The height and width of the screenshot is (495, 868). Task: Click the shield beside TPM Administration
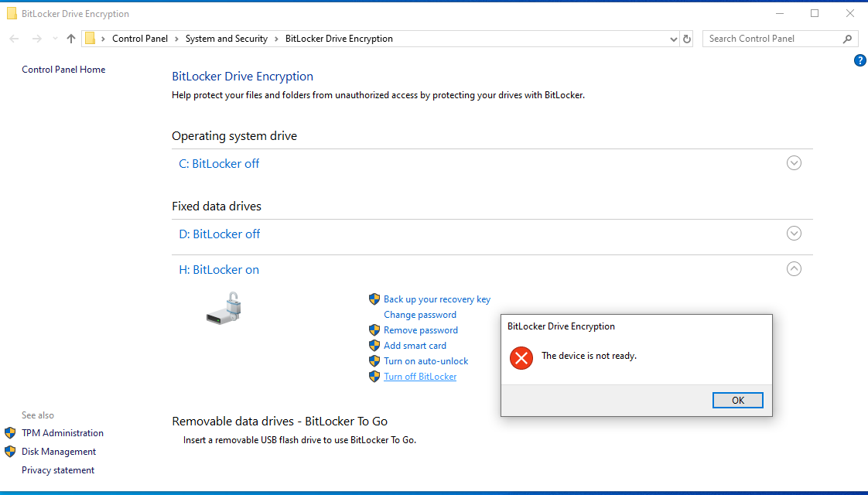[10, 433]
